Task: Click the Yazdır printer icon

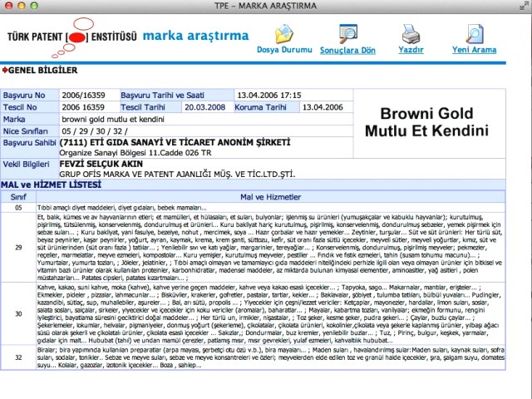Action: tap(411, 33)
